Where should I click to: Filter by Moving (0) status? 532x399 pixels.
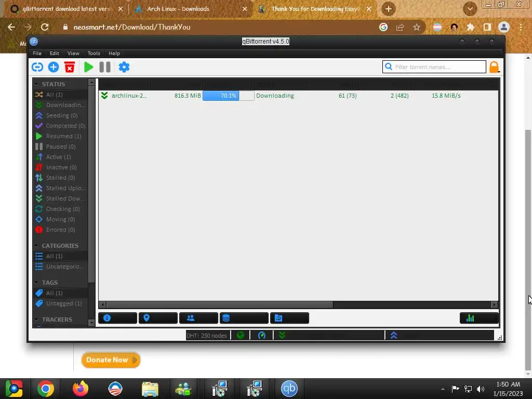pos(60,219)
